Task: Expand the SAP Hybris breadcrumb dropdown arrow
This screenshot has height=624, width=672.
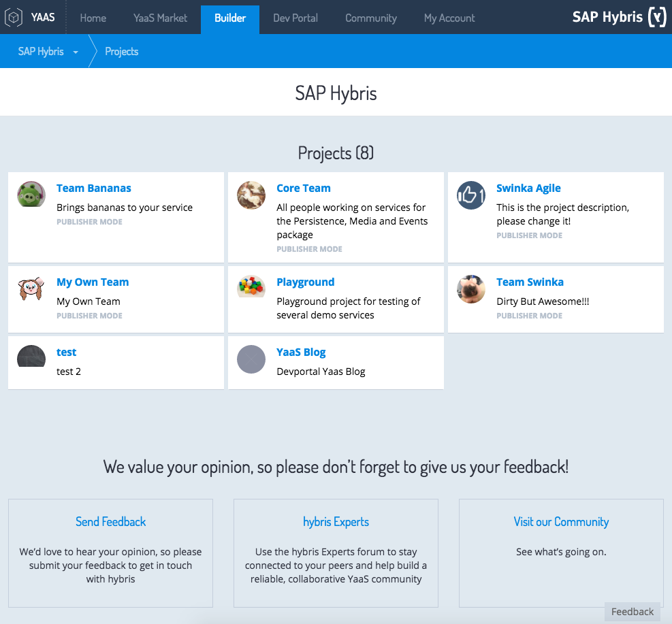Action: click(76, 52)
